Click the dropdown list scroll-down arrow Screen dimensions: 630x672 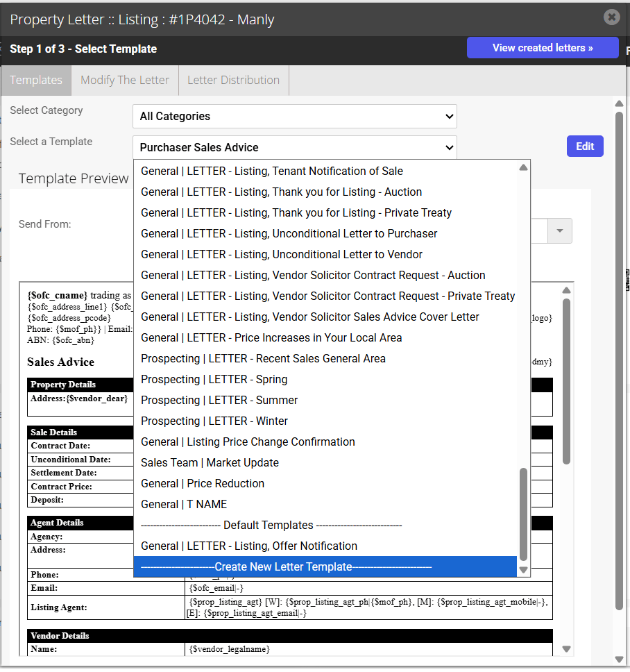point(523,570)
